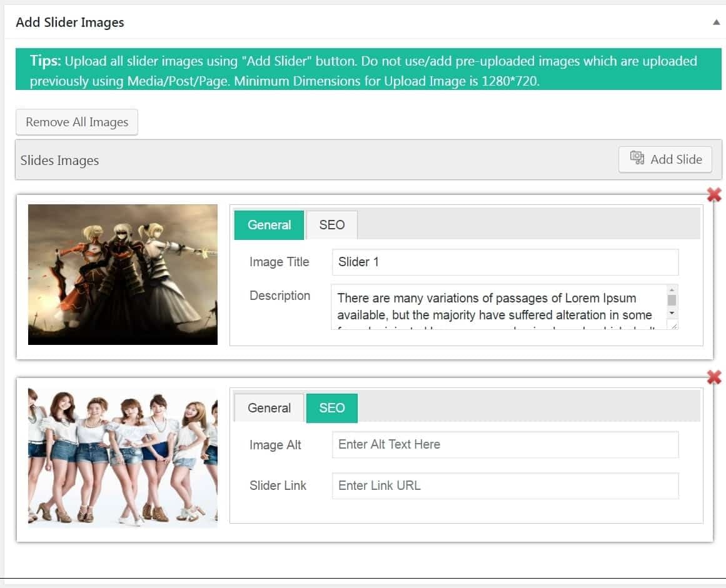The width and height of the screenshot is (726, 588).
Task: Click the Add Slide button
Action: (665, 159)
